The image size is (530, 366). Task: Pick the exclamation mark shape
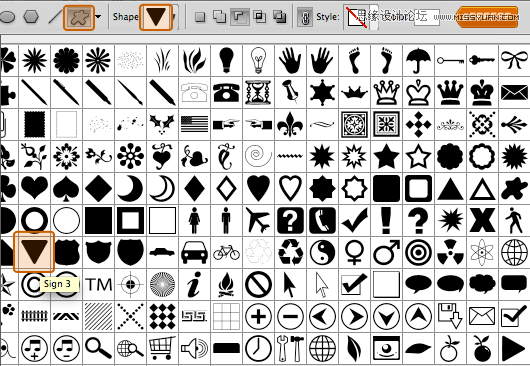[x=386, y=220]
